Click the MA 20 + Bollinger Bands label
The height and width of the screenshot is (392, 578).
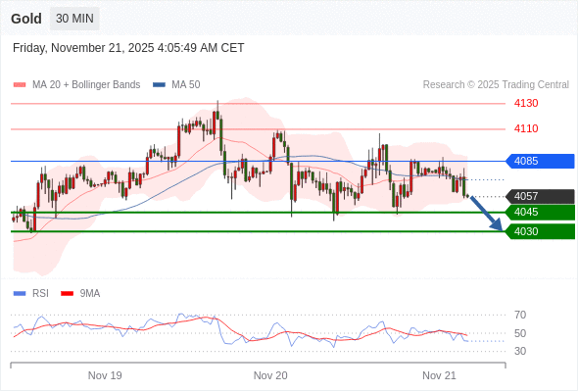(86, 85)
